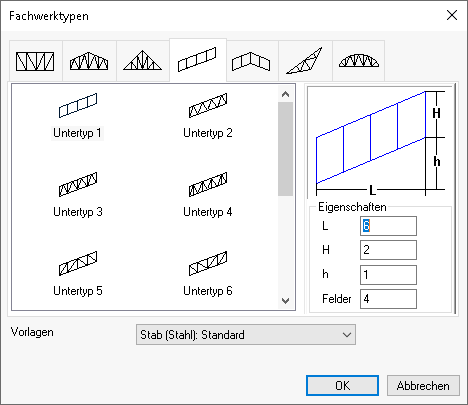Click the subtype list scroll-down arrow

click(285, 301)
